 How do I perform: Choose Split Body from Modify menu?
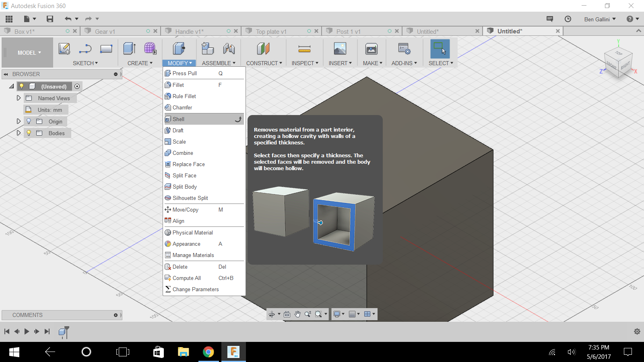pos(204,187)
